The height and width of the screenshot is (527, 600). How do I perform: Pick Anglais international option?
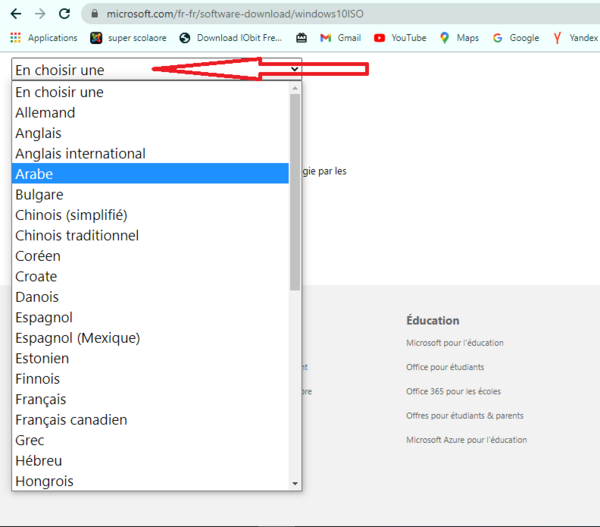coord(150,153)
